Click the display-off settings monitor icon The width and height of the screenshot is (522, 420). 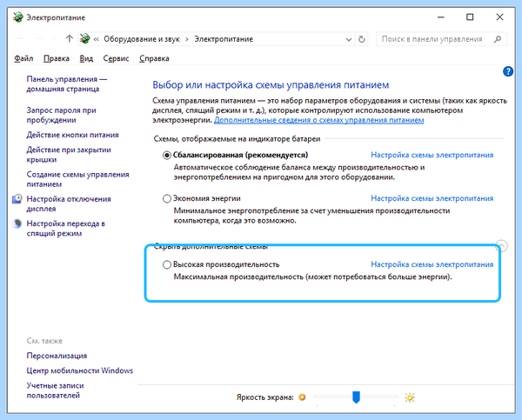[17, 199]
